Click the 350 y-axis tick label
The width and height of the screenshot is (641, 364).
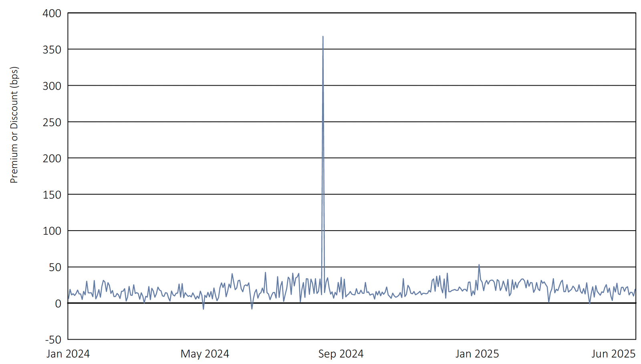(x=52, y=50)
